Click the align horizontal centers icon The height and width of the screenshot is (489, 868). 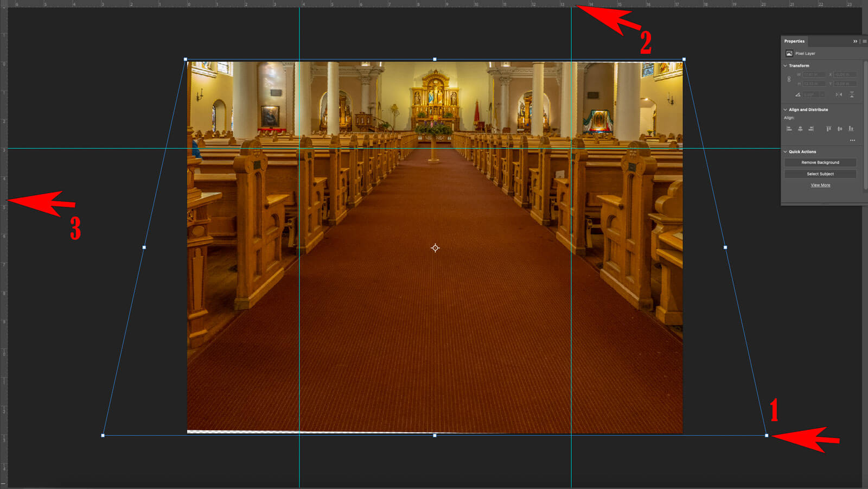point(800,129)
